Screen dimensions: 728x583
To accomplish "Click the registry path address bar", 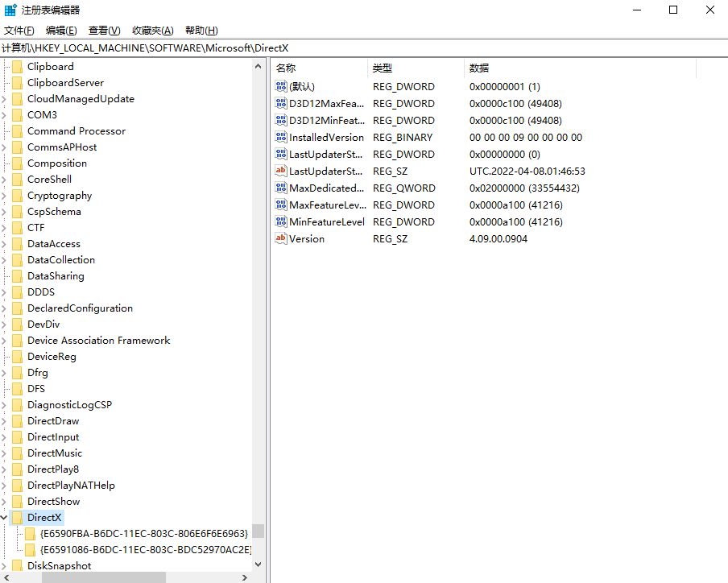I will 364,48.
